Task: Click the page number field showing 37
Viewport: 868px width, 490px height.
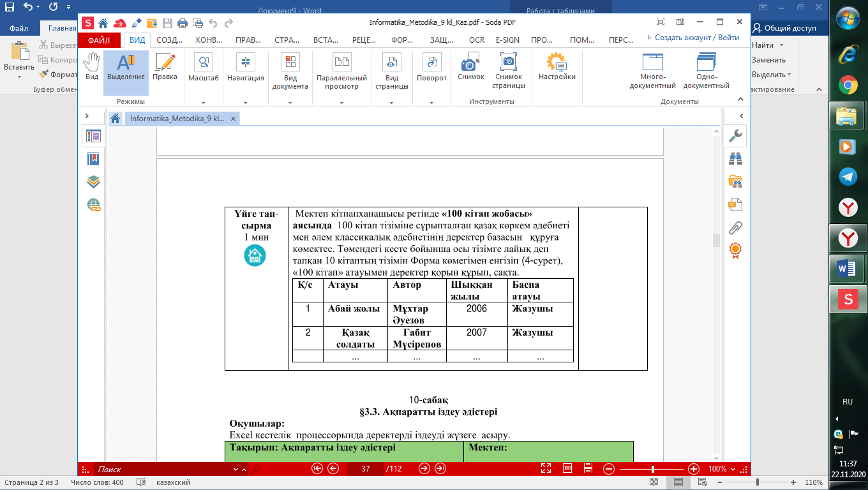Action: pos(366,469)
